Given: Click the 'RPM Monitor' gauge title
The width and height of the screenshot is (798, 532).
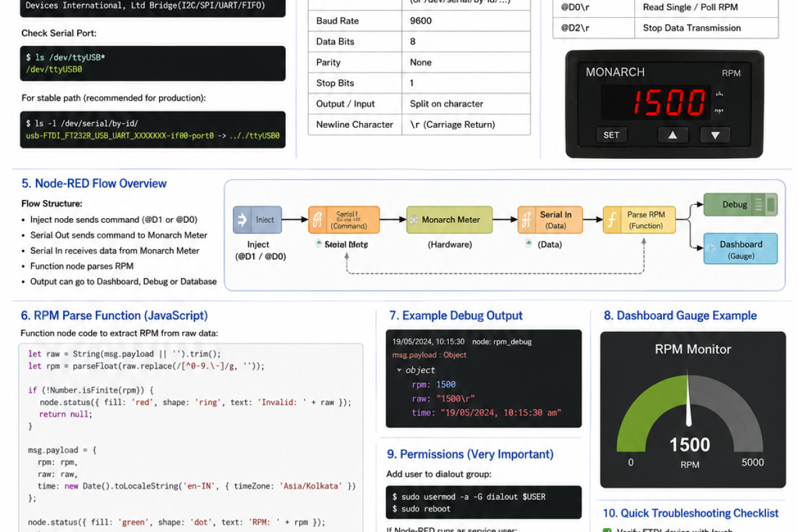Looking at the screenshot, I should (693, 349).
